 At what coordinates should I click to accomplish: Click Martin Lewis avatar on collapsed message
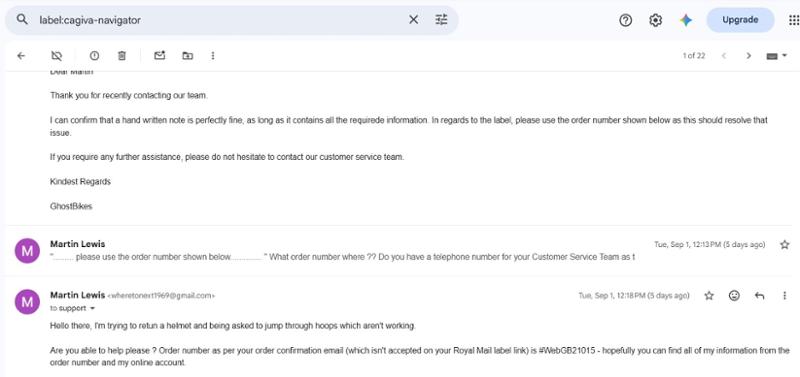[27, 251]
